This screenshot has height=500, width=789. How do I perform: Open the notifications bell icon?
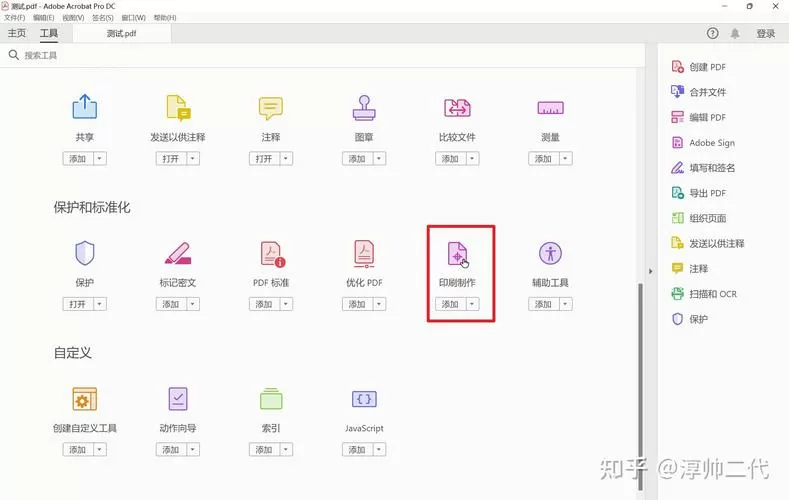735,33
